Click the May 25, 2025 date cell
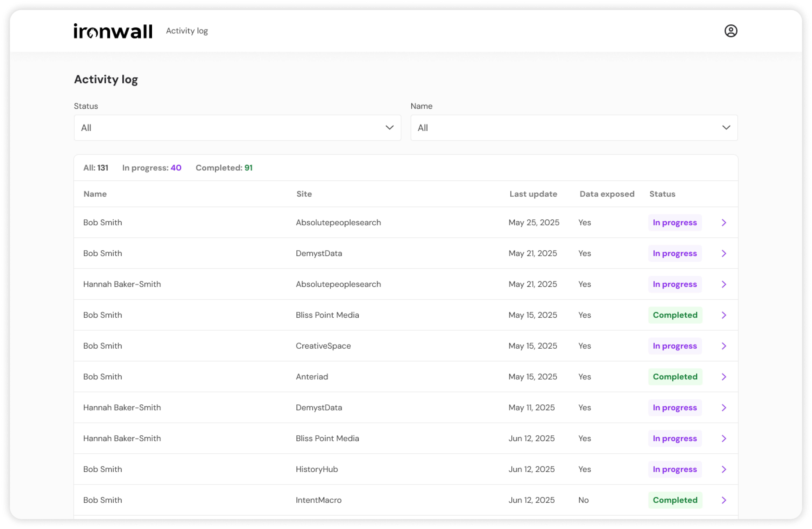 [x=534, y=223]
